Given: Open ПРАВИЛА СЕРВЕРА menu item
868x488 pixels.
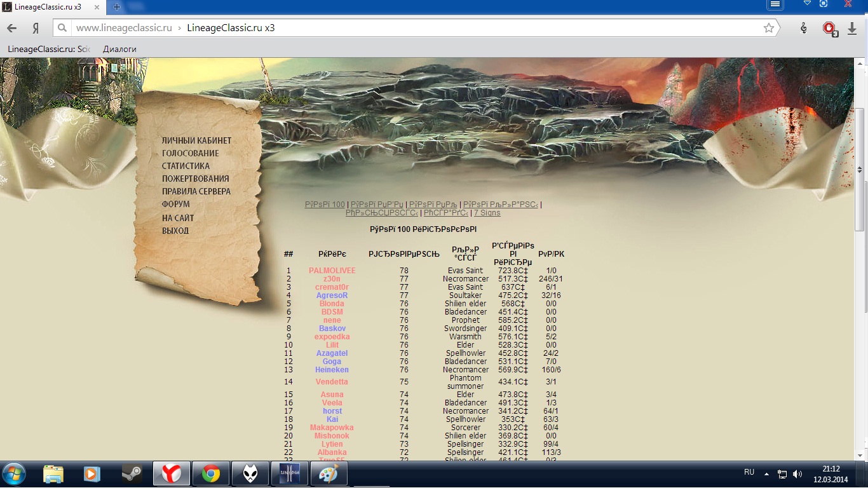Looking at the screenshot, I should point(196,191).
